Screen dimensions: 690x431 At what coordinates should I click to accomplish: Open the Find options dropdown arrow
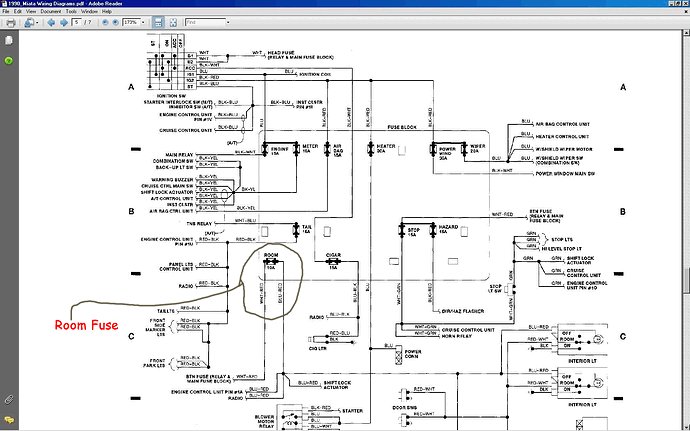(228, 22)
